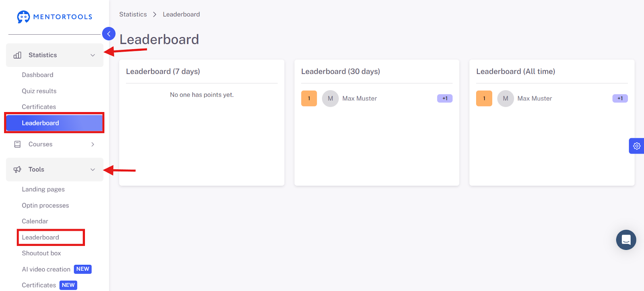
Task: Click the Courses book icon
Action: point(17,144)
